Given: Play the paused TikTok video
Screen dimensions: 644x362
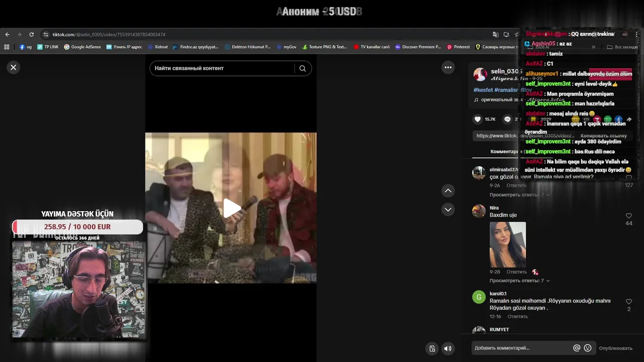Looking at the screenshot, I should pyautogui.click(x=231, y=208).
